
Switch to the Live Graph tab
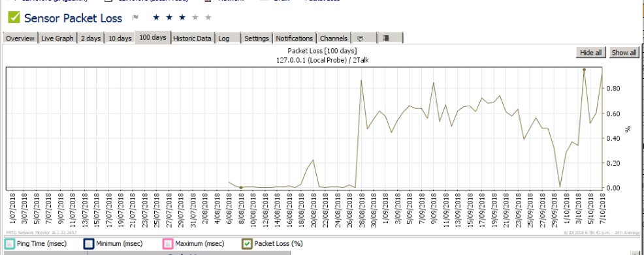[x=57, y=38]
